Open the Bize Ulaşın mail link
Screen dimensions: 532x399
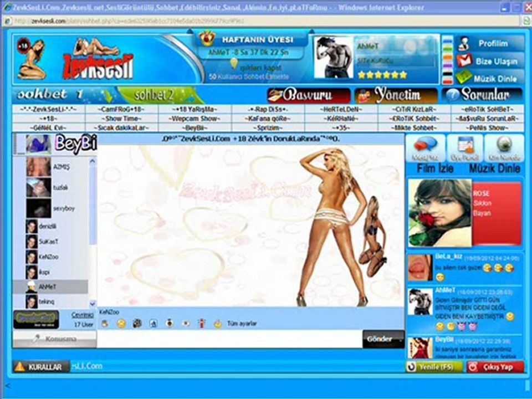click(x=489, y=61)
